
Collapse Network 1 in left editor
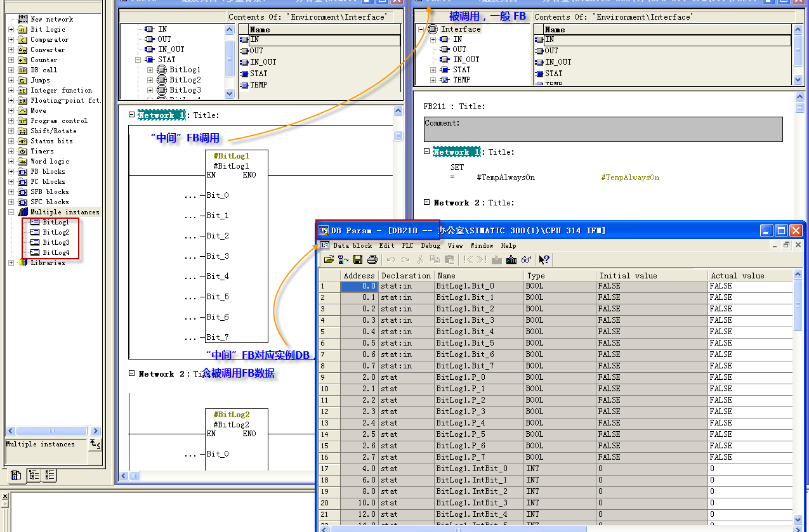point(132,115)
